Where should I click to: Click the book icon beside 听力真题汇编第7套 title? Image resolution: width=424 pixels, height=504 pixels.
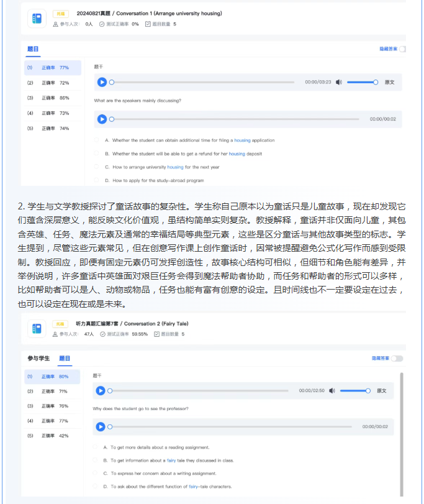point(37,328)
